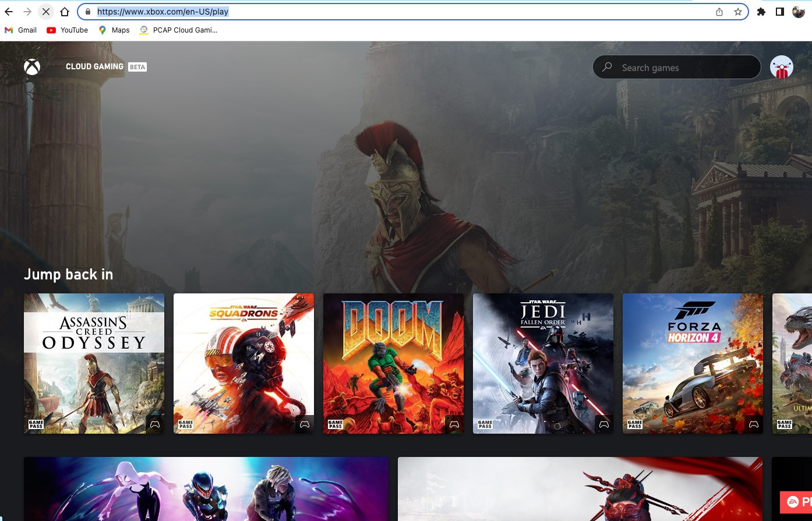Click controller icon on Assassin's Creed Odyssey
812x521 pixels.
point(155,424)
